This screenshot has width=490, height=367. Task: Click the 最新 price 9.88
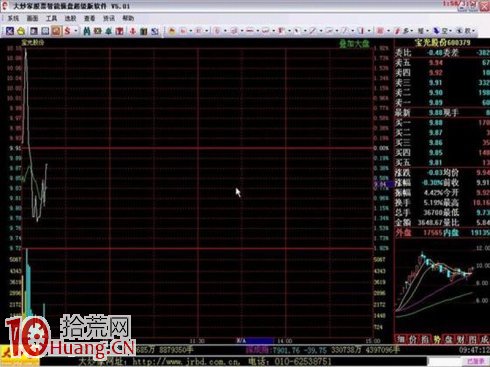tap(436, 113)
